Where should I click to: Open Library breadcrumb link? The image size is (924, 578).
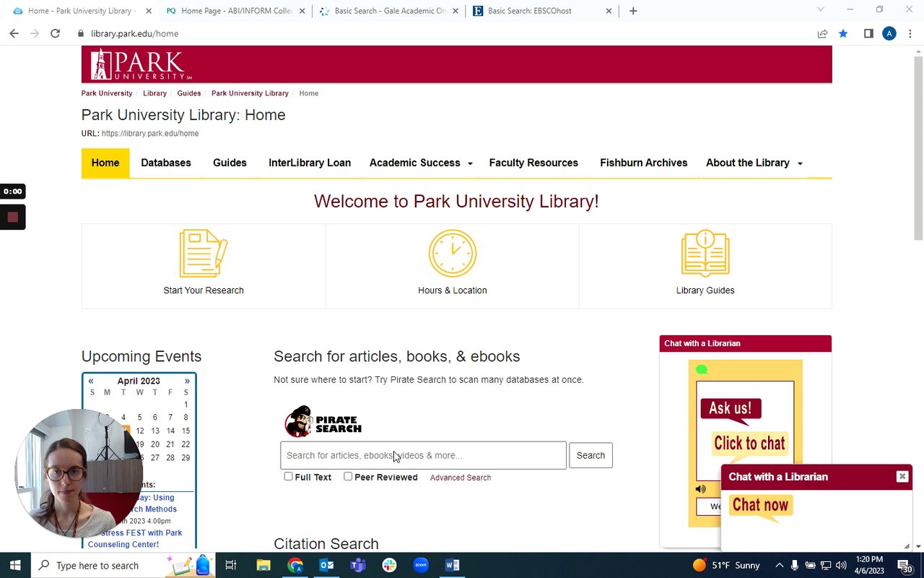tap(154, 93)
